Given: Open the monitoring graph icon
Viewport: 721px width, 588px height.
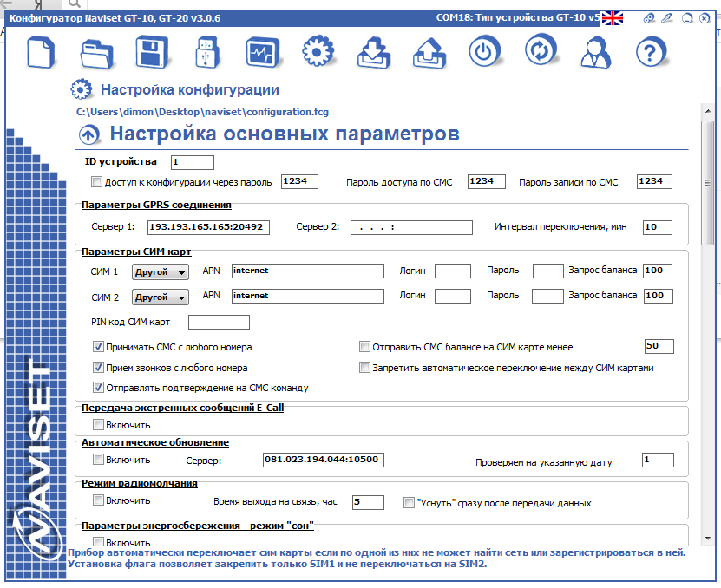Looking at the screenshot, I should point(263,53).
